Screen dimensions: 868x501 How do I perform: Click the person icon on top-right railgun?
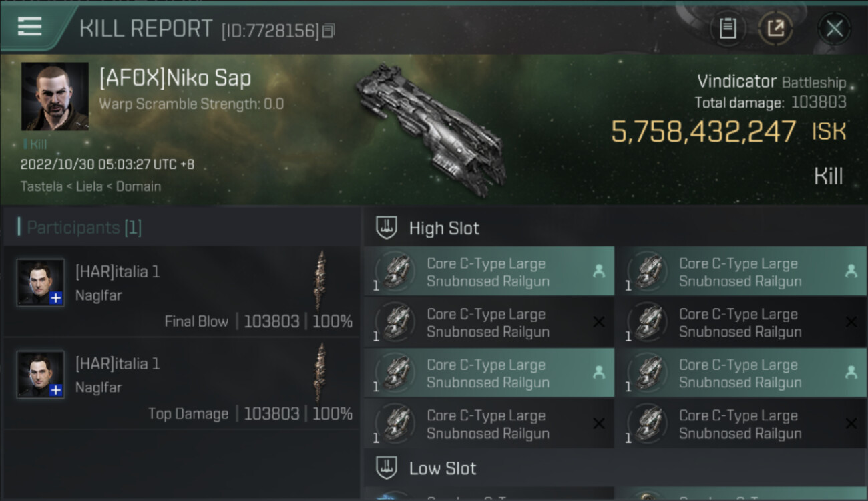851,271
